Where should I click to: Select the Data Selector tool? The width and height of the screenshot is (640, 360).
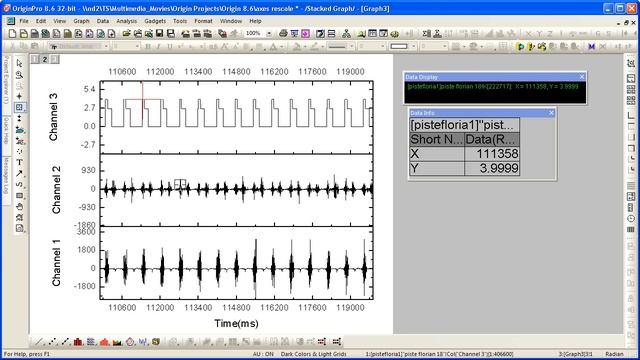19,118
